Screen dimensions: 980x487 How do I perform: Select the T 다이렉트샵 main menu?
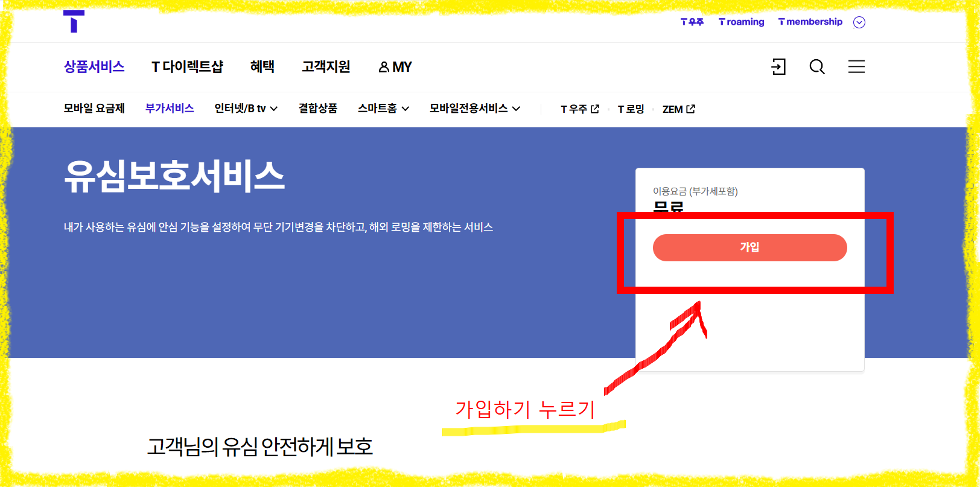(x=187, y=66)
